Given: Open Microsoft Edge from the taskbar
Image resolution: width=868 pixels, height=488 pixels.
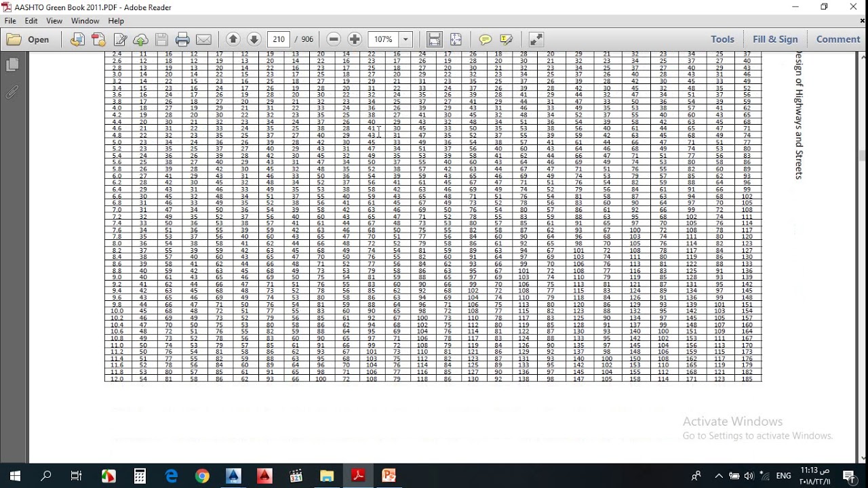Looking at the screenshot, I should pos(171,476).
